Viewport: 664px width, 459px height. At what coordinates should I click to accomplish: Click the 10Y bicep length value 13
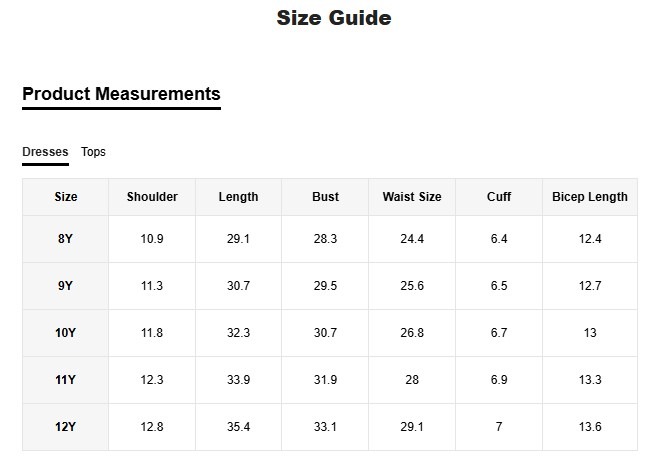(x=590, y=333)
